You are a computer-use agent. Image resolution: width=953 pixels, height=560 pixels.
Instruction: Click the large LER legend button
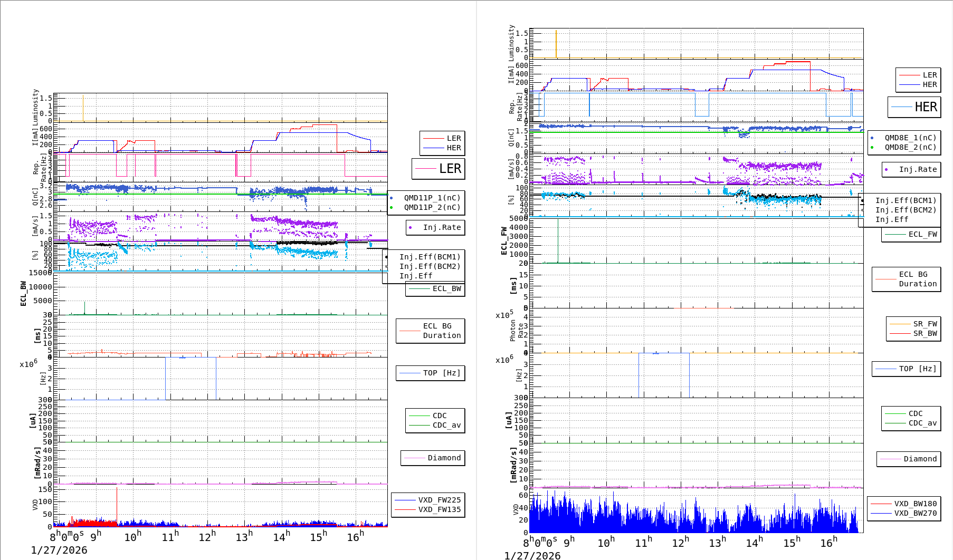click(x=439, y=169)
